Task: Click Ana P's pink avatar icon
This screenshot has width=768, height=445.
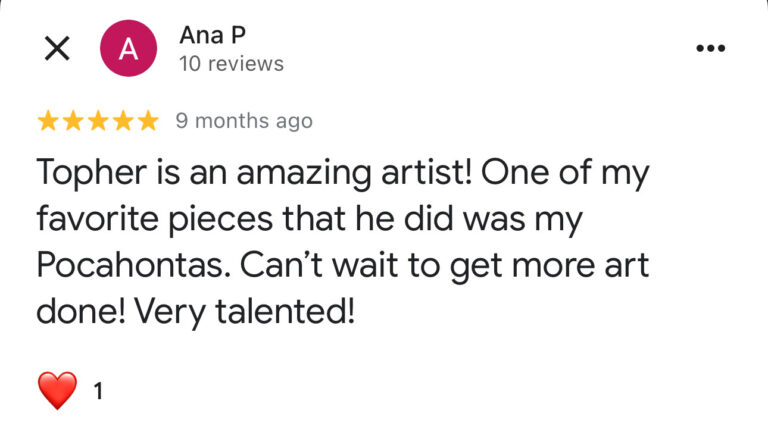Action: 129,49
